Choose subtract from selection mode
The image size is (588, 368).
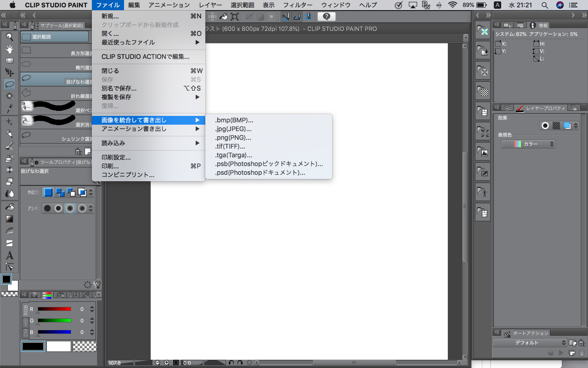(71, 192)
